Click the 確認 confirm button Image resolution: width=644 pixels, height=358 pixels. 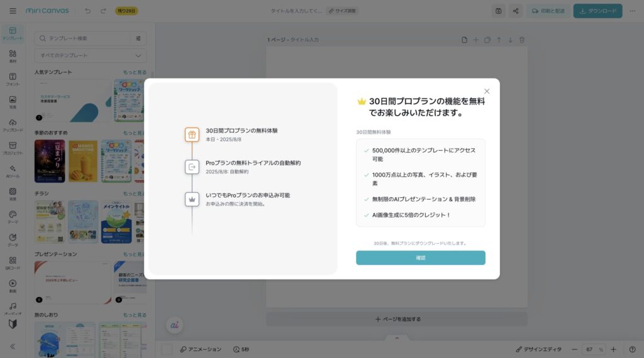pyautogui.click(x=421, y=258)
